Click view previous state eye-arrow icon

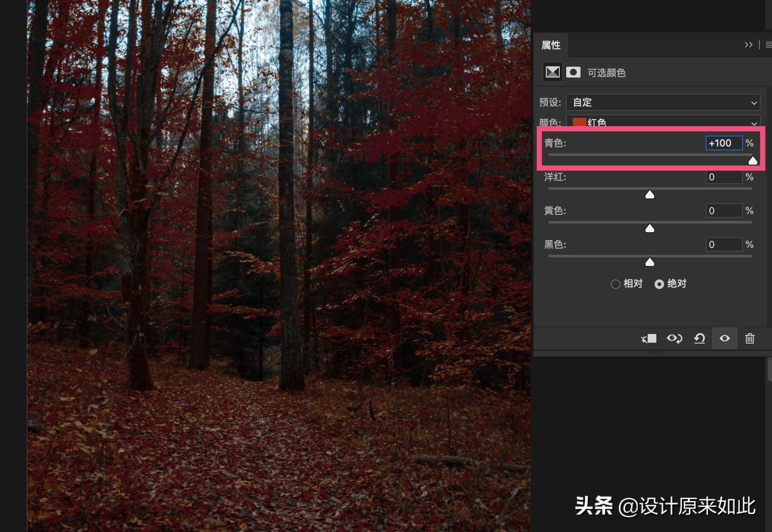click(x=674, y=339)
